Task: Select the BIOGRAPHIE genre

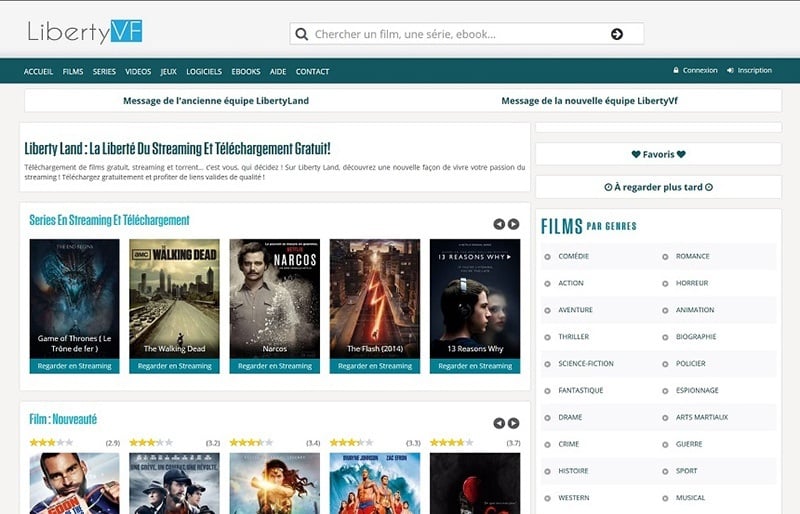Action: pyautogui.click(x=696, y=337)
